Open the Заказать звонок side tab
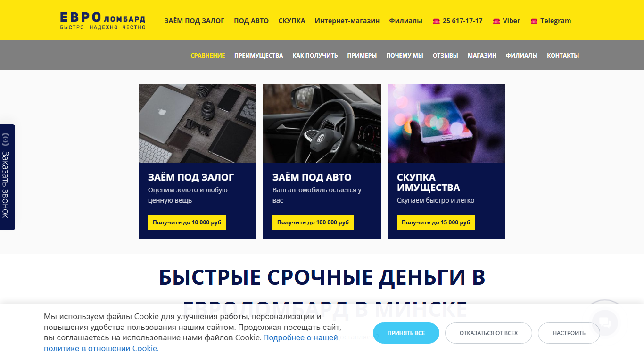This screenshot has width=644, height=362. click(x=7, y=177)
